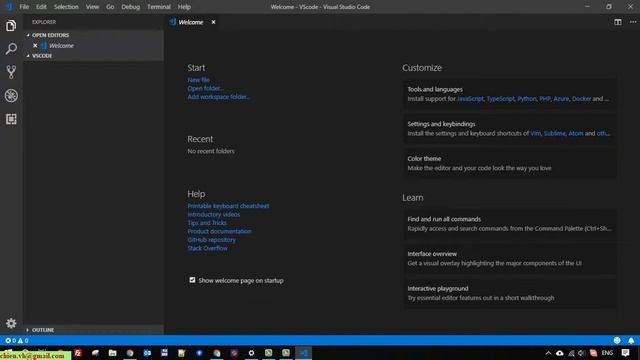Open the editor More Actions ellipsis
Screen dimensions: 640x360
(x=633, y=22)
